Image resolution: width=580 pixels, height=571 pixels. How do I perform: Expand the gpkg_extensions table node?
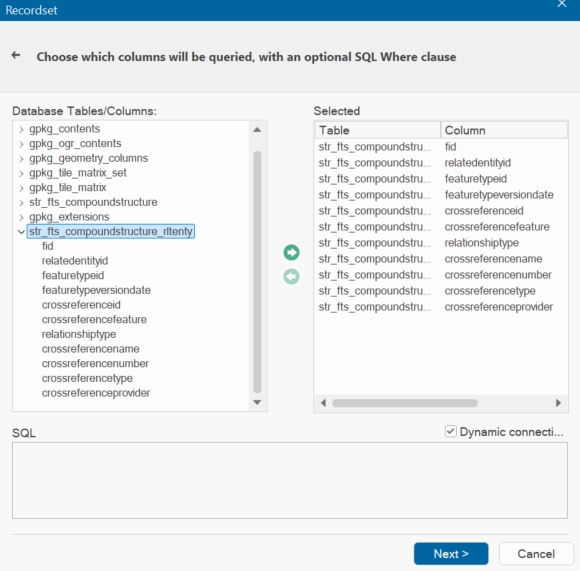21,217
